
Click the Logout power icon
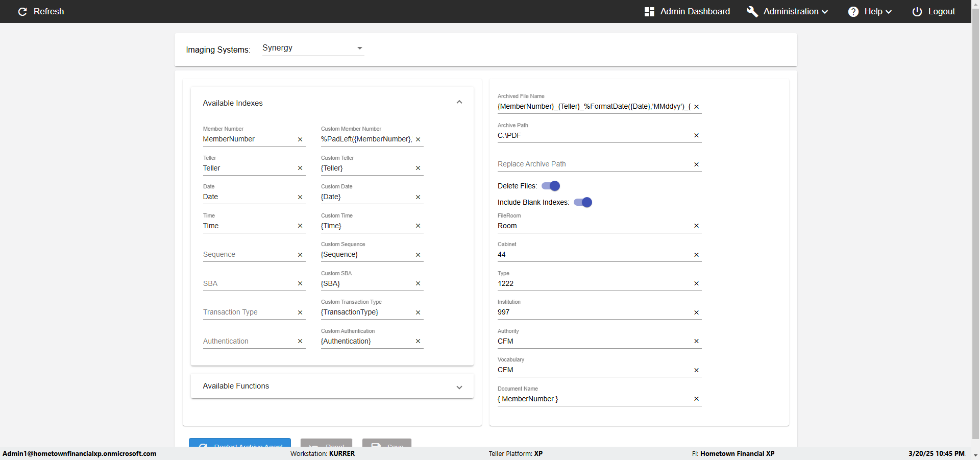917,12
